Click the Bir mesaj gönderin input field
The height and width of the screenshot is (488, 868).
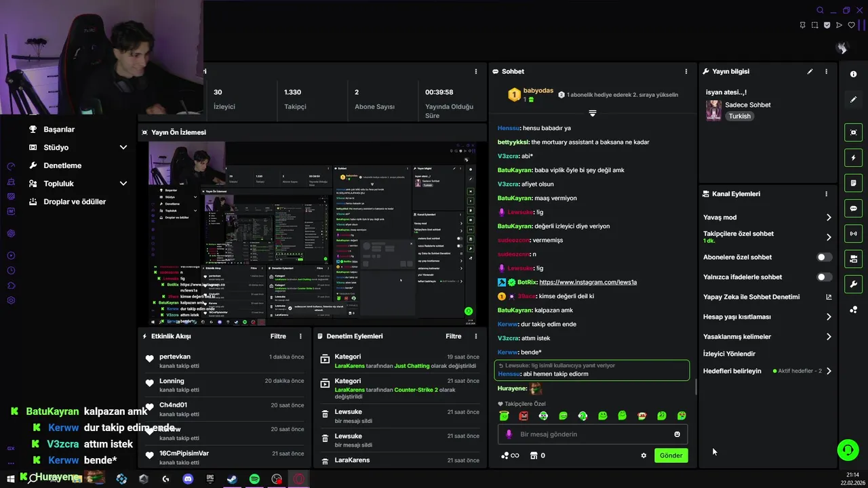(593, 434)
